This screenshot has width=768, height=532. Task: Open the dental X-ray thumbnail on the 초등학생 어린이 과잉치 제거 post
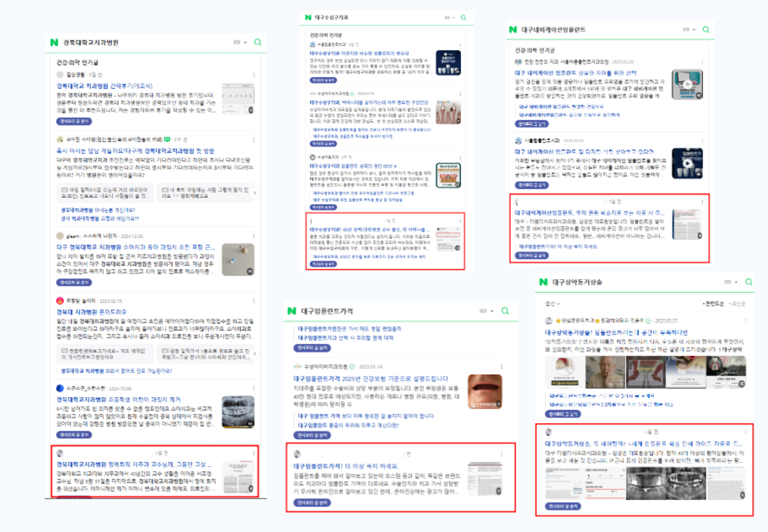(x=238, y=412)
